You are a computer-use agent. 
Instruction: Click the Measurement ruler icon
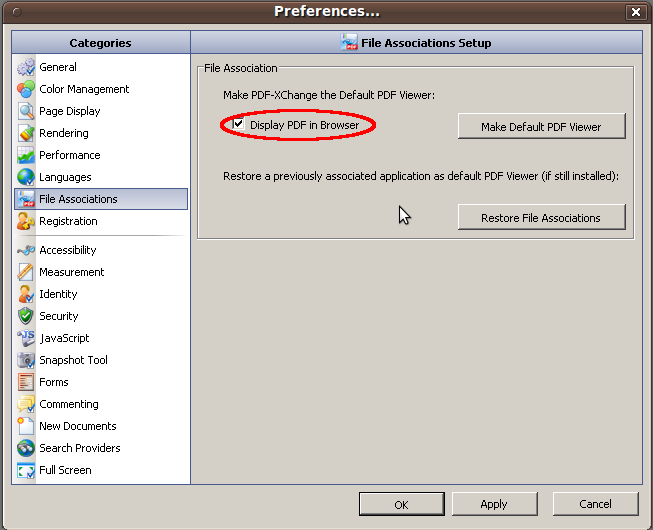click(x=26, y=272)
